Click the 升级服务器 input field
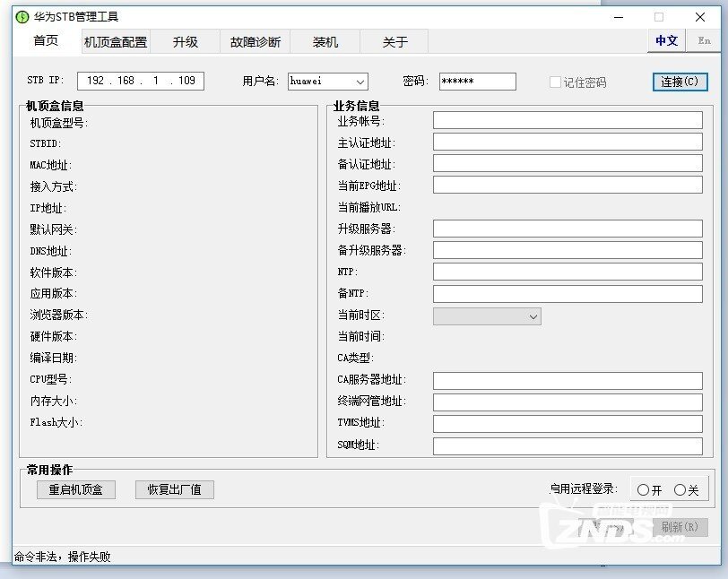The height and width of the screenshot is (579, 728). [568, 229]
